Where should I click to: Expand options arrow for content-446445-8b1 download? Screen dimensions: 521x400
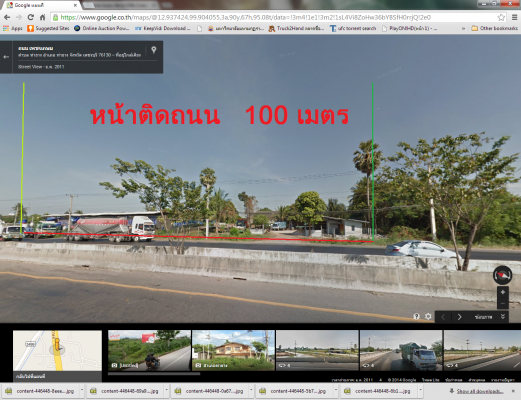[x=421, y=390]
